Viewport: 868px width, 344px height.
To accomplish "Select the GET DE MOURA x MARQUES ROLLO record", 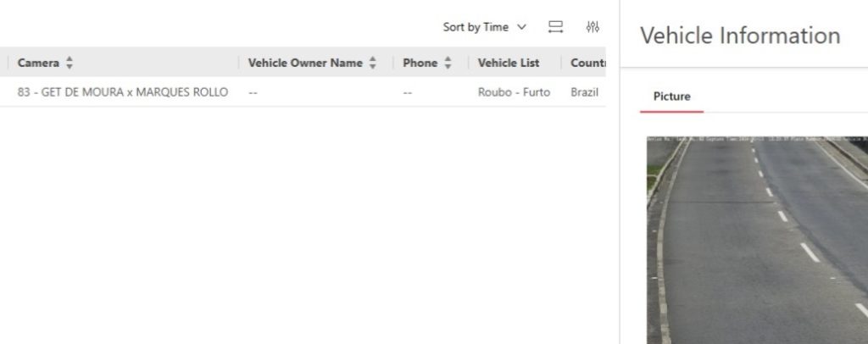I will [123, 92].
